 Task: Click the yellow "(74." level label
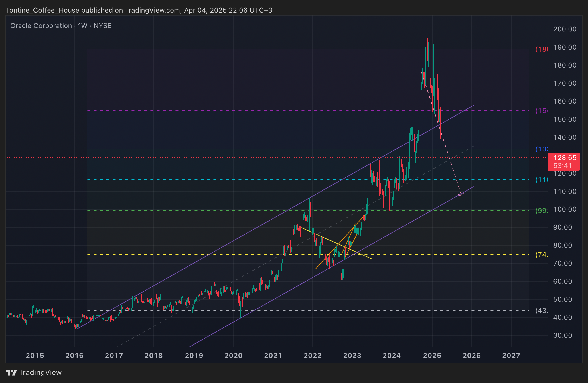[542, 255]
